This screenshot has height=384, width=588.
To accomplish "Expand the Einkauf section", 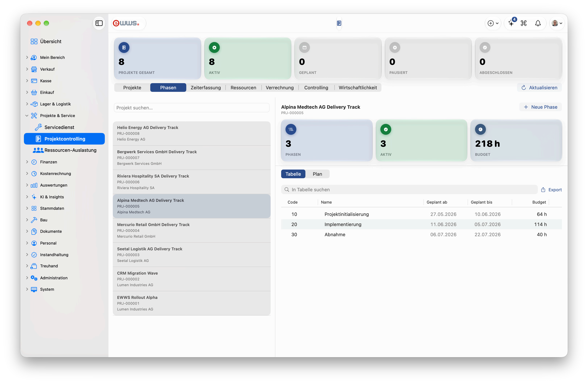I will pos(27,93).
